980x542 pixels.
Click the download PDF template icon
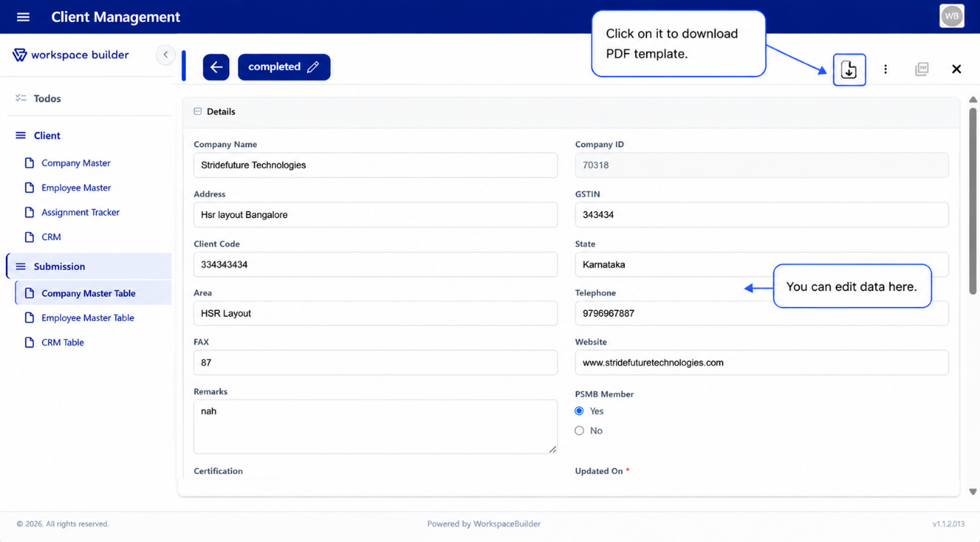(x=849, y=69)
